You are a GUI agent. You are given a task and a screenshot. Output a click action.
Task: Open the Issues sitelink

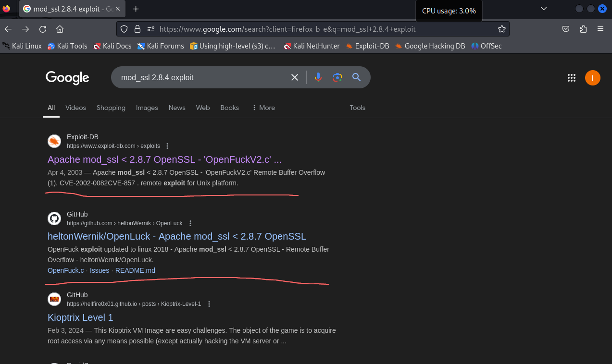[100, 270]
